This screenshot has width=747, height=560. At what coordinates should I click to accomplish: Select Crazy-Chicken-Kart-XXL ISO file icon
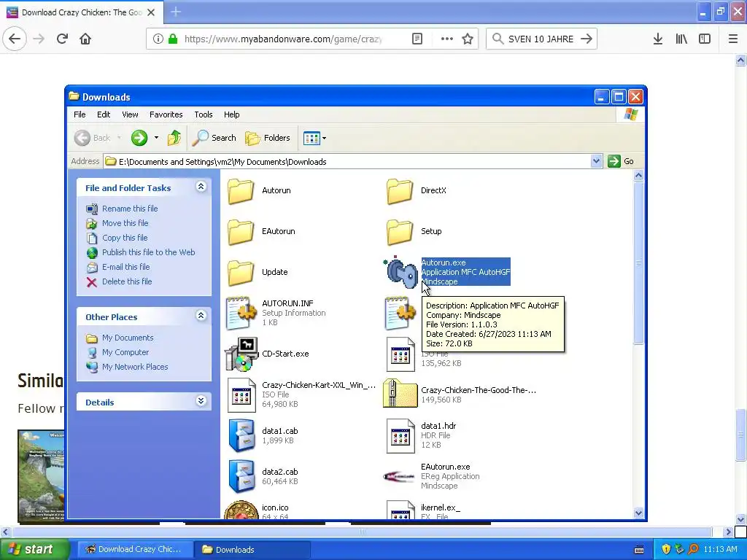pyautogui.click(x=241, y=395)
